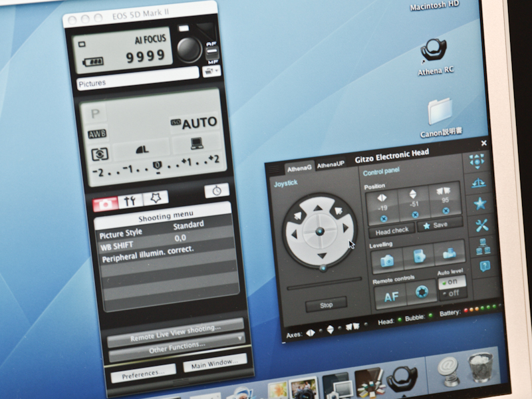Select the metering mode icon
Viewport: 532px width, 399px height.
100,154
